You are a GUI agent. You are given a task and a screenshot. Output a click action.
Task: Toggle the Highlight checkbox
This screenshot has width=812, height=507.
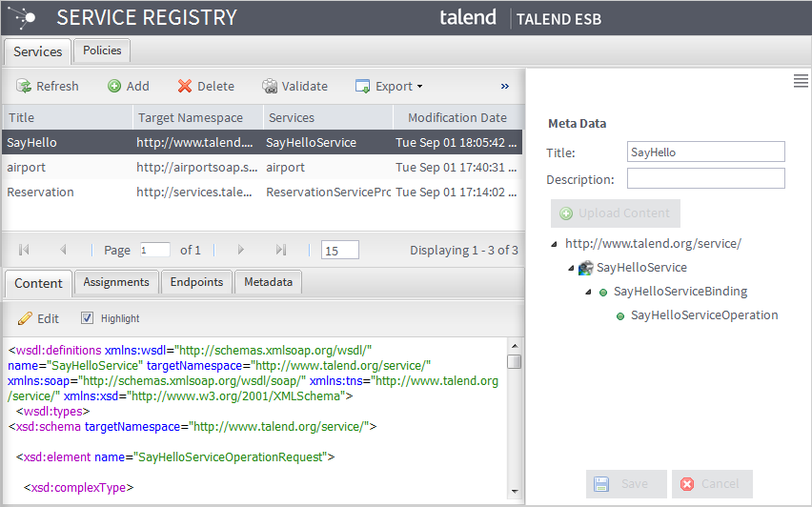(87, 318)
